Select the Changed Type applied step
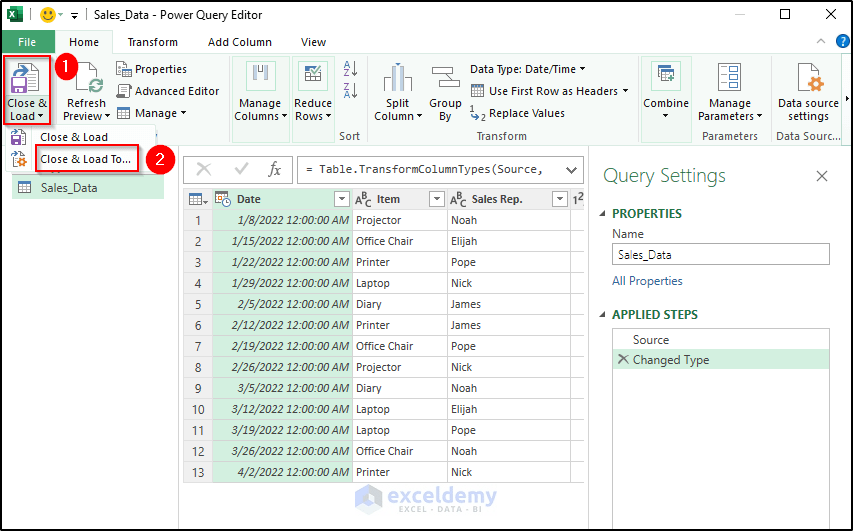 (721, 360)
